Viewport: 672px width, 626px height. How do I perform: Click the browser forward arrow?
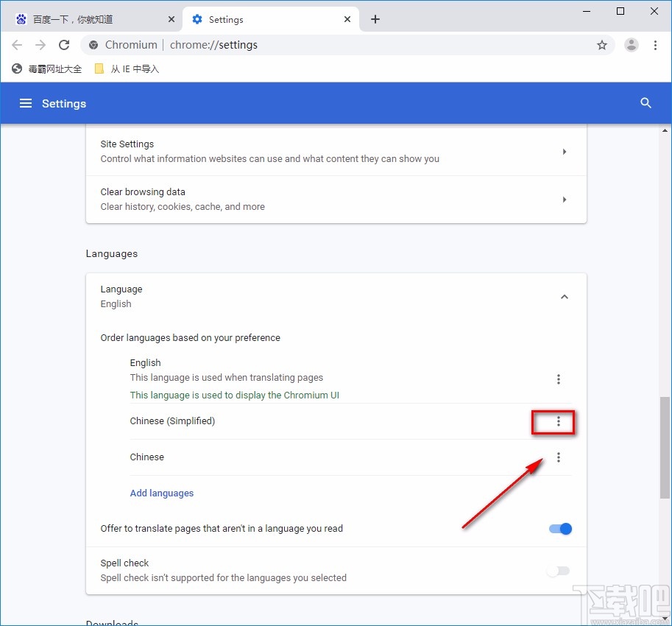click(x=40, y=45)
